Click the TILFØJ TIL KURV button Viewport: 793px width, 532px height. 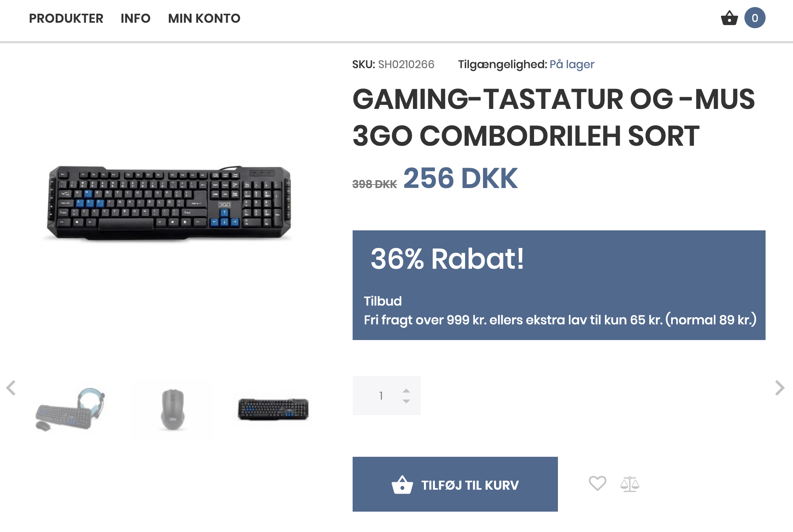455,484
